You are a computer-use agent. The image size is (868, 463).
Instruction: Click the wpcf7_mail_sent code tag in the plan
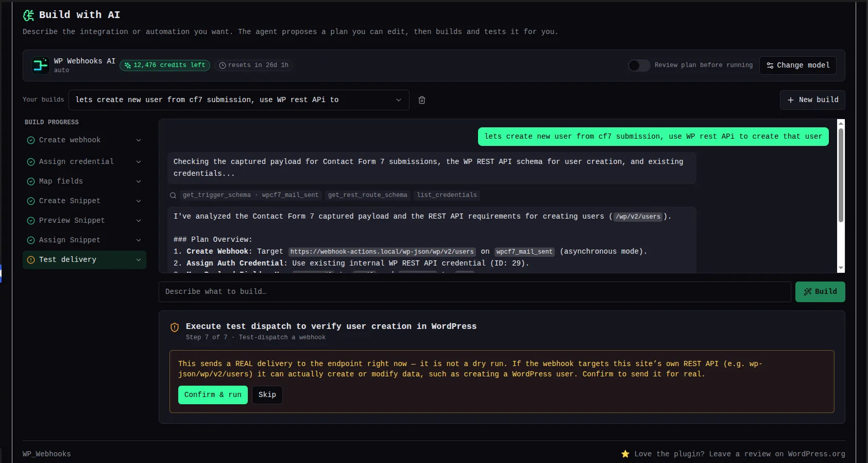[524, 252]
